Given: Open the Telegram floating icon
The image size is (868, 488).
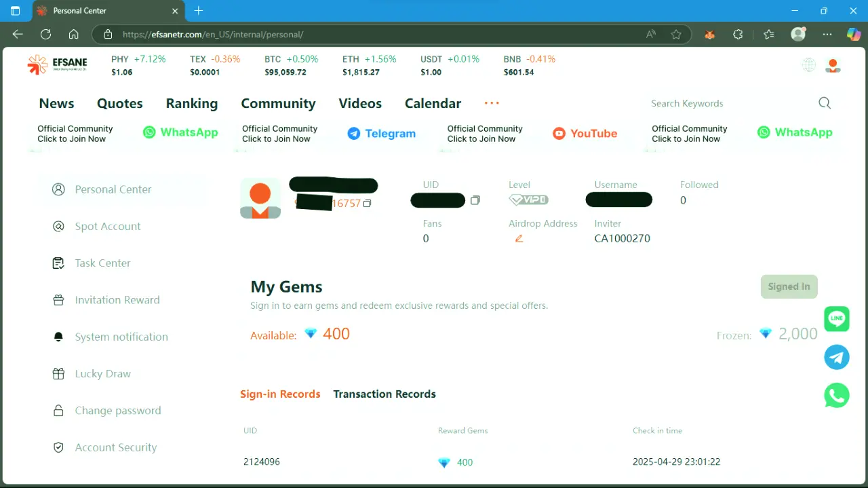Looking at the screenshot, I should click(x=837, y=357).
